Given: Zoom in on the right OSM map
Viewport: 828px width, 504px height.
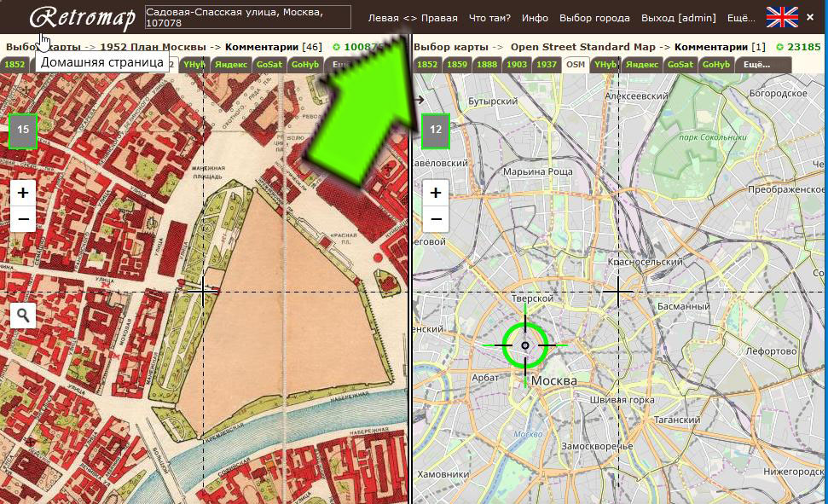Looking at the screenshot, I should pos(436,193).
